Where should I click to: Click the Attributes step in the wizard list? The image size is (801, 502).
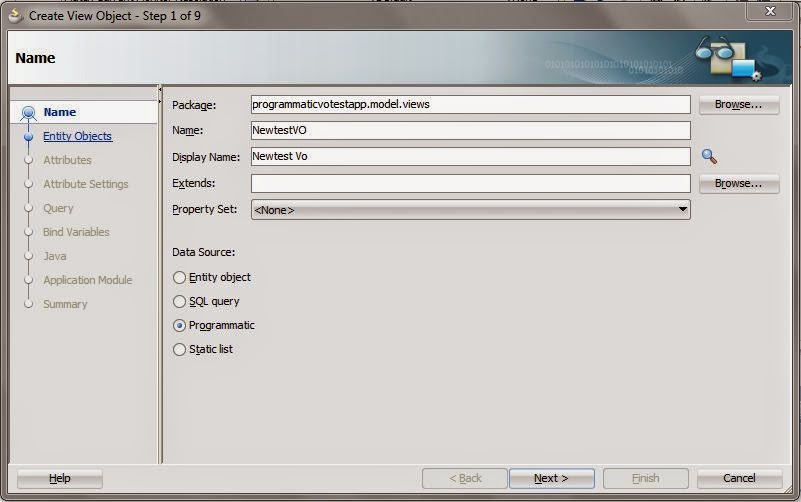point(67,160)
